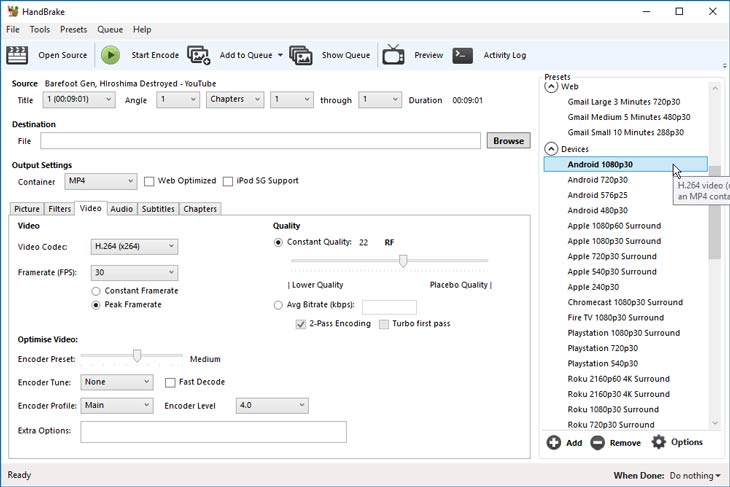Open the Encoder Level dropdown
Image resolution: width=730 pixels, height=487 pixels.
pyautogui.click(x=272, y=406)
